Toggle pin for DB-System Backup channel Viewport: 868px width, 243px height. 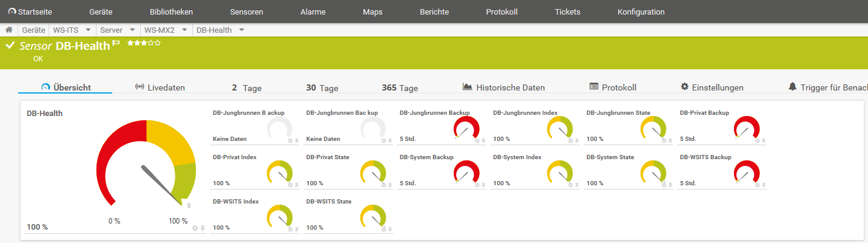point(483,185)
